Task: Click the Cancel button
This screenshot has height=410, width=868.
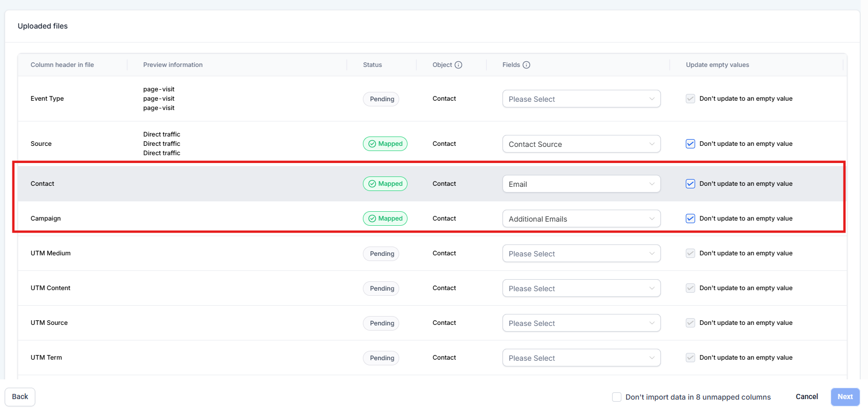Action: pyautogui.click(x=807, y=397)
